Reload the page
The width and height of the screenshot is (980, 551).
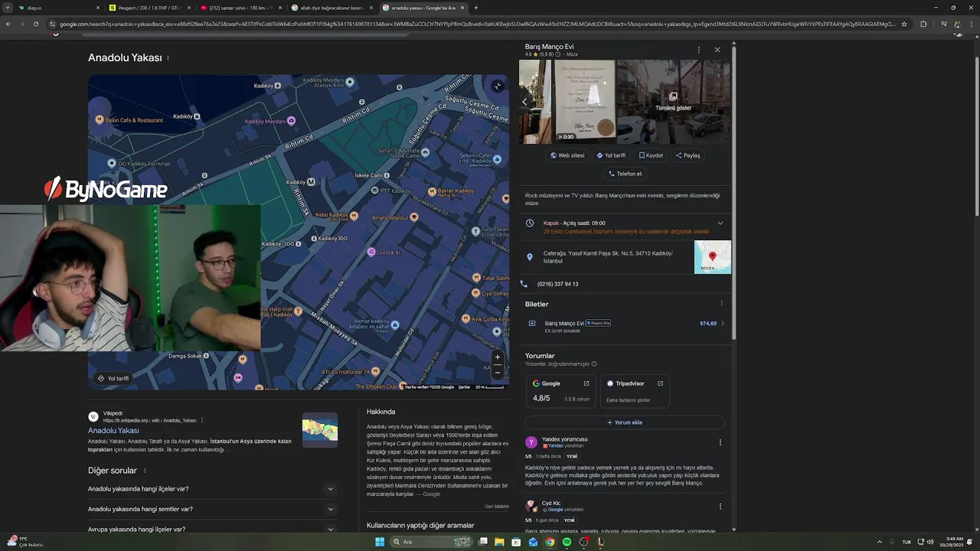click(x=35, y=24)
